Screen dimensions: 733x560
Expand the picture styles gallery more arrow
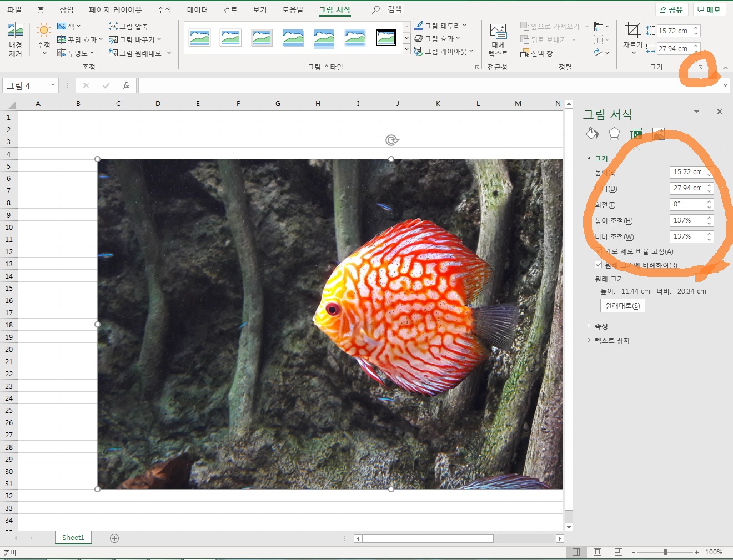pos(406,49)
